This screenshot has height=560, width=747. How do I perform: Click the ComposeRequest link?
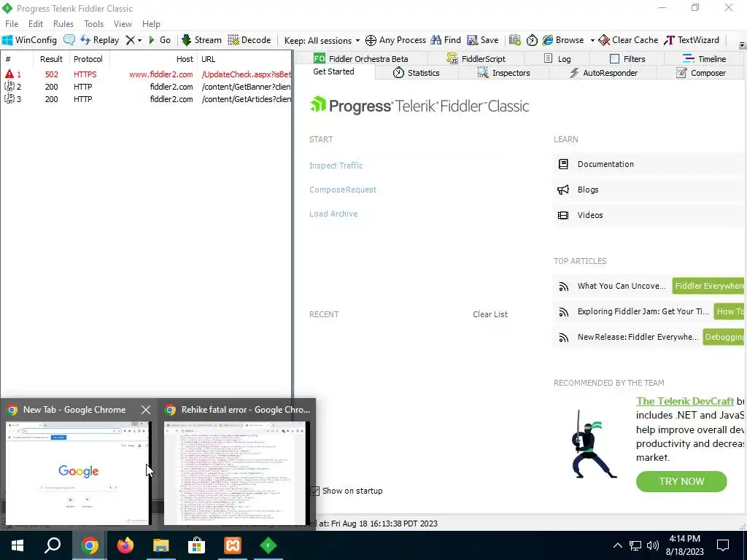click(x=343, y=190)
